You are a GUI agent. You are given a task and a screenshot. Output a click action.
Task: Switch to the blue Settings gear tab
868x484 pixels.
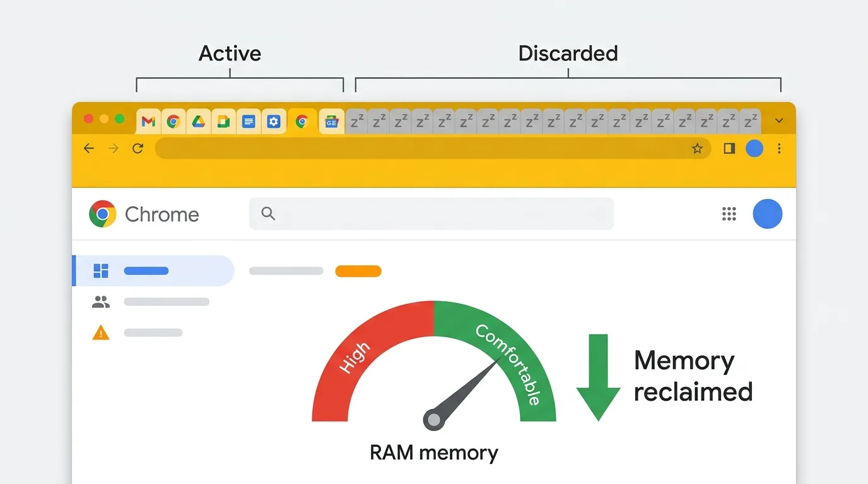point(273,122)
